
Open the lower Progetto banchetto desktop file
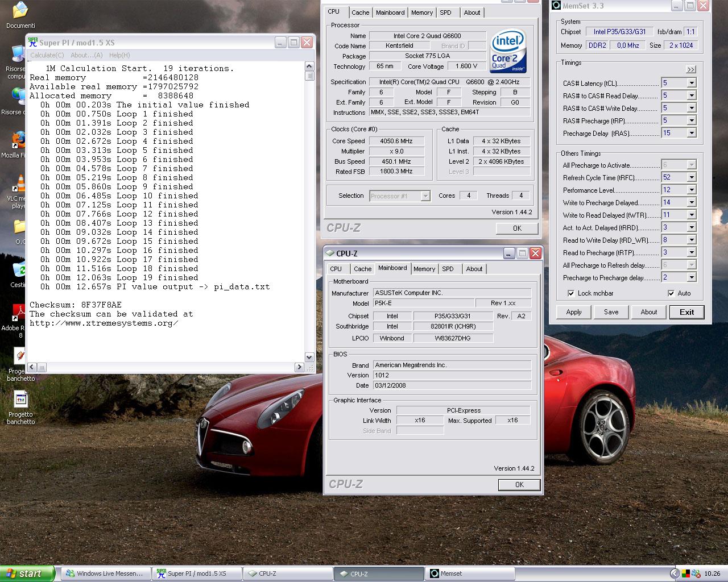pyautogui.click(x=20, y=400)
